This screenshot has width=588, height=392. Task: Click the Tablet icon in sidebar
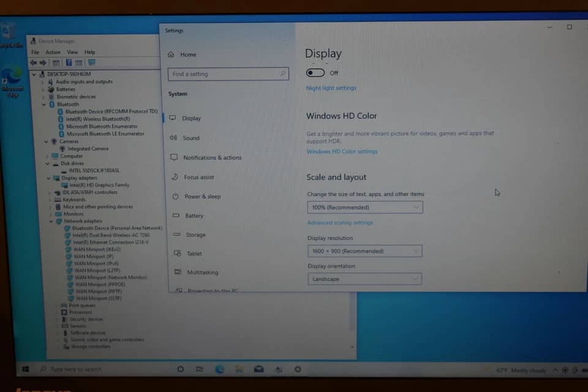[178, 253]
